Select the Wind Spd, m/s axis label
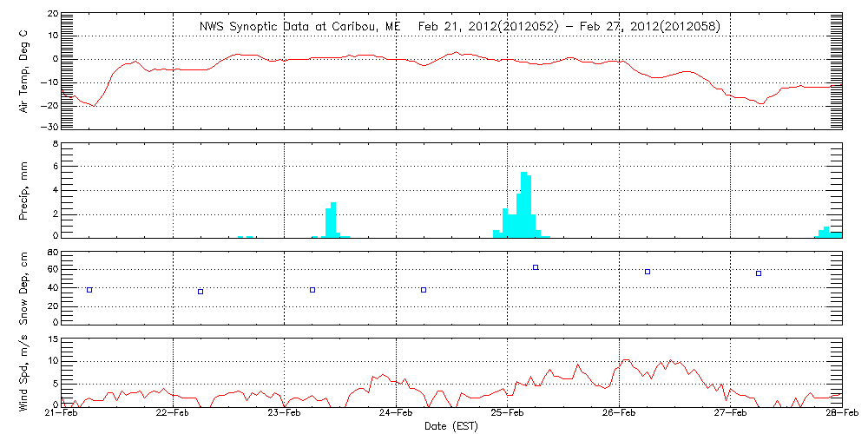Image resolution: width=868 pixels, height=434 pixels. pos(23,373)
